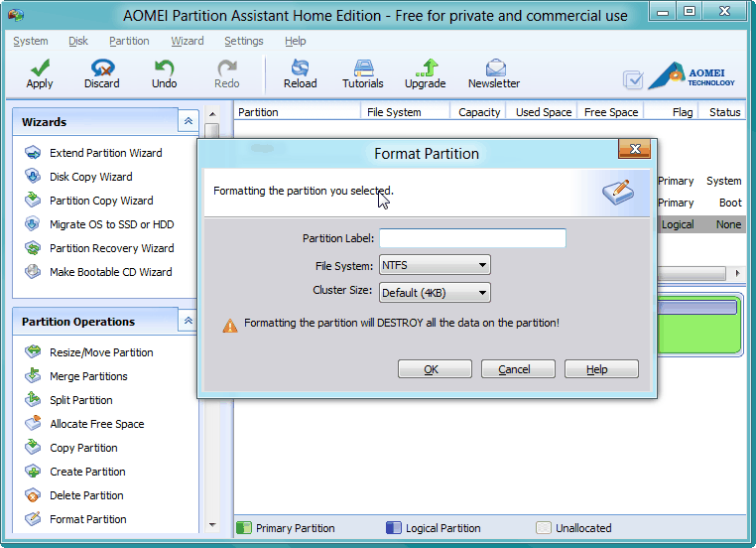756x548 pixels.
Task: Open the Settings menu
Action: [x=244, y=41]
